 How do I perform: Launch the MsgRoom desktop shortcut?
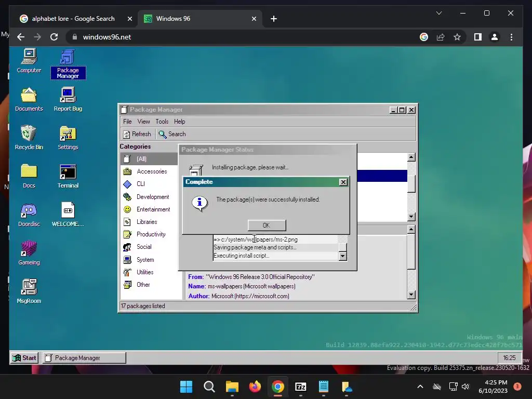(x=29, y=292)
